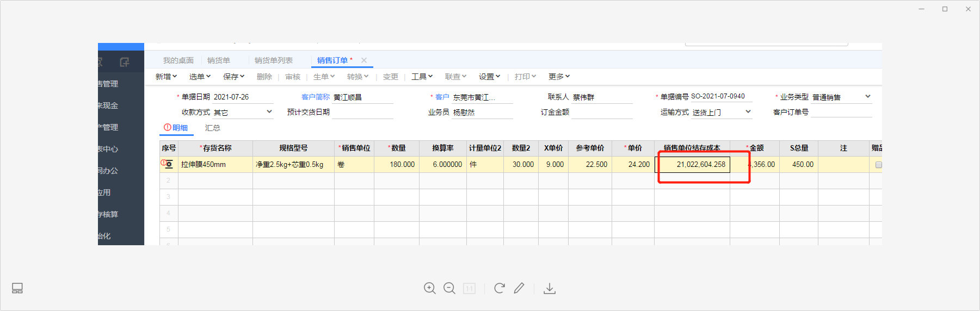Minimize the image viewer window
Viewport: 980px width, 311px height.
point(921,9)
